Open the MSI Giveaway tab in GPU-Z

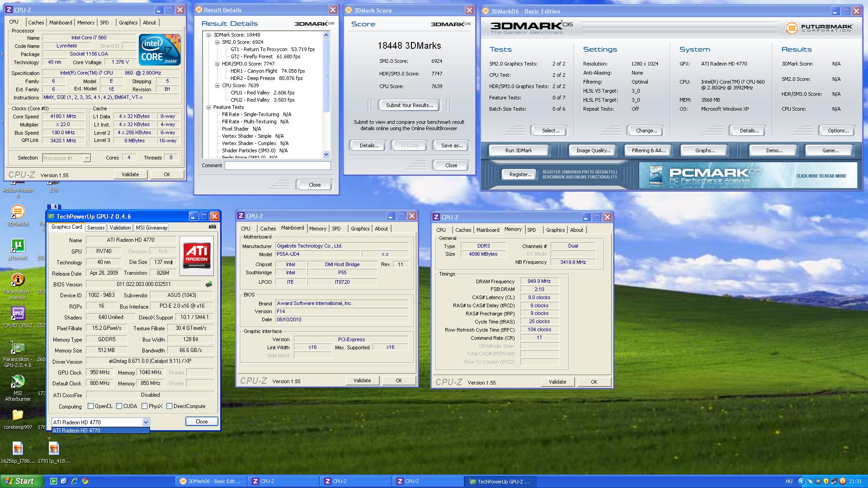tap(152, 228)
